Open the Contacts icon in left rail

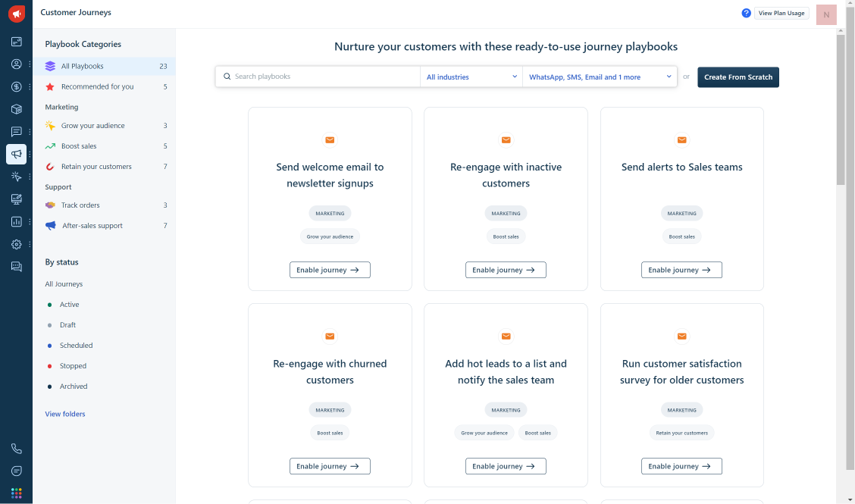tap(17, 64)
